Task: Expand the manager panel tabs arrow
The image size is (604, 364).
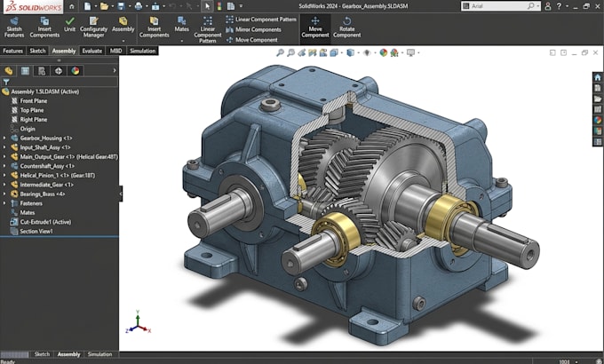Action: click(114, 71)
